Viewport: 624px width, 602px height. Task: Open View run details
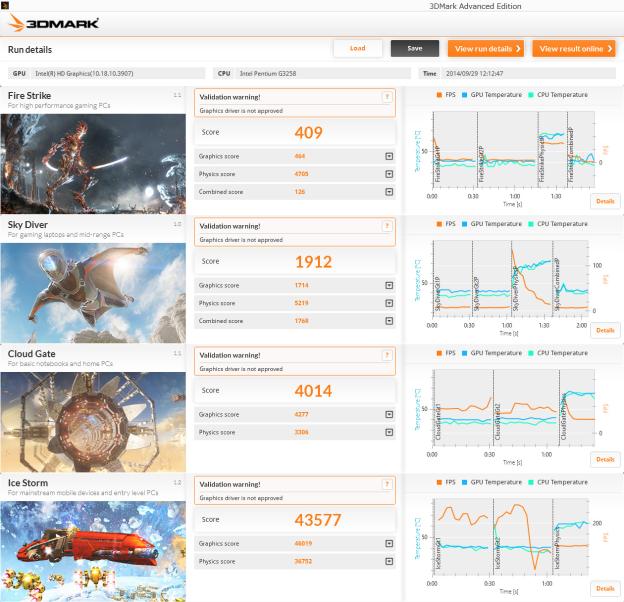click(x=486, y=49)
